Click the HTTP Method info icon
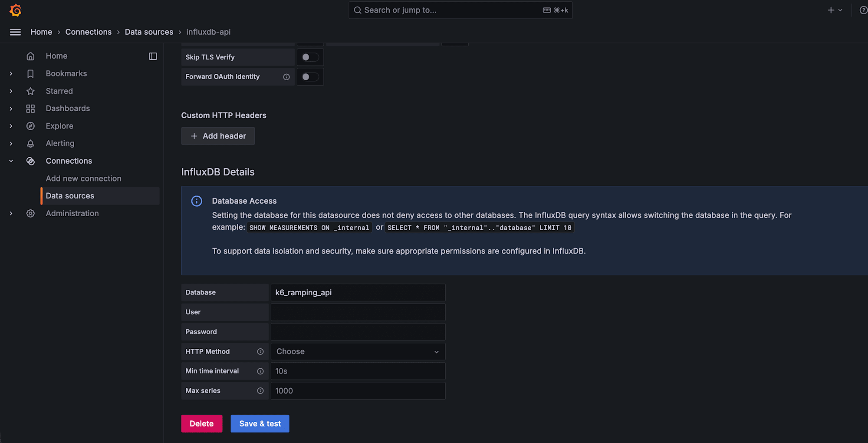 point(260,351)
